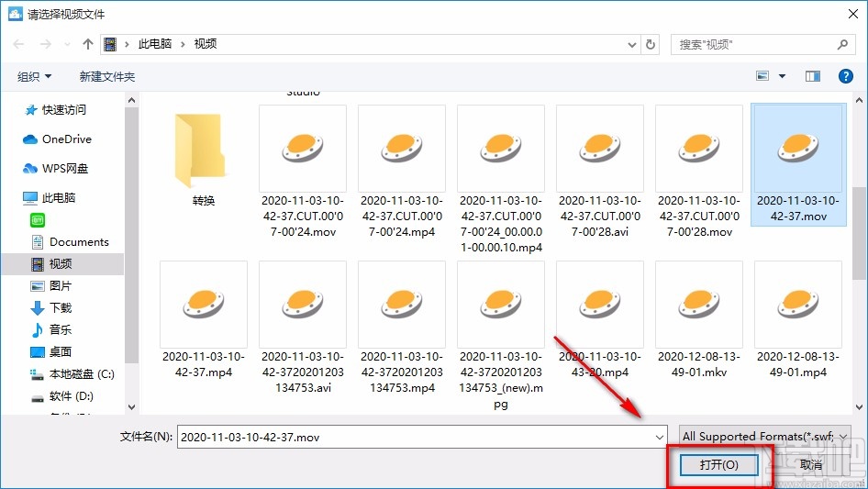Select file 2020-11-03-10-42-37.CUT.00'07-00'28.avi
The image size is (868, 489).
tap(600, 172)
